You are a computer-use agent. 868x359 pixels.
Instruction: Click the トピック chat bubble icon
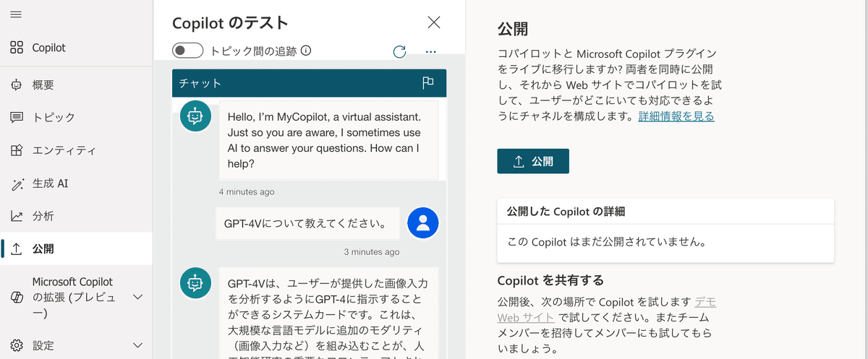coord(17,117)
